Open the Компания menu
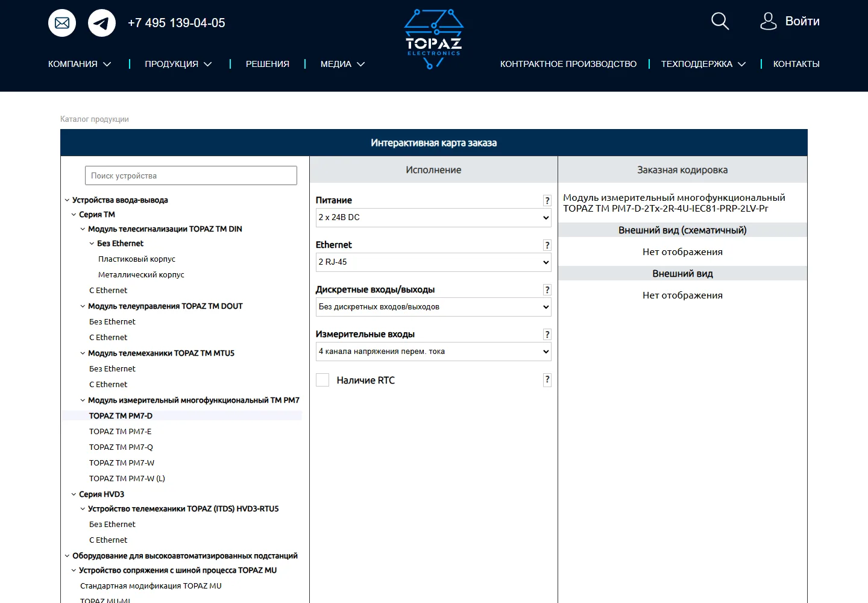The width and height of the screenshot is (868, 603). [x=80, y=64]
